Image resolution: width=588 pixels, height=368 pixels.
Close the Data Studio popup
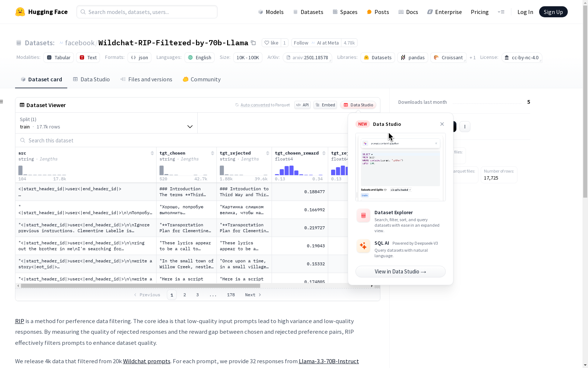coord(442,124)
